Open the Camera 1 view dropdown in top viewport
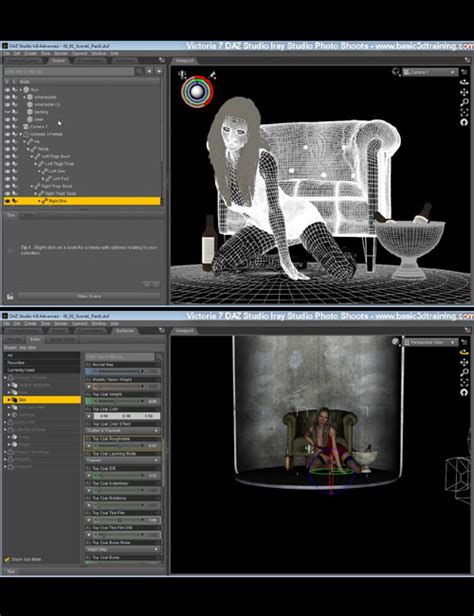The image size is (474, 616). 430,72
